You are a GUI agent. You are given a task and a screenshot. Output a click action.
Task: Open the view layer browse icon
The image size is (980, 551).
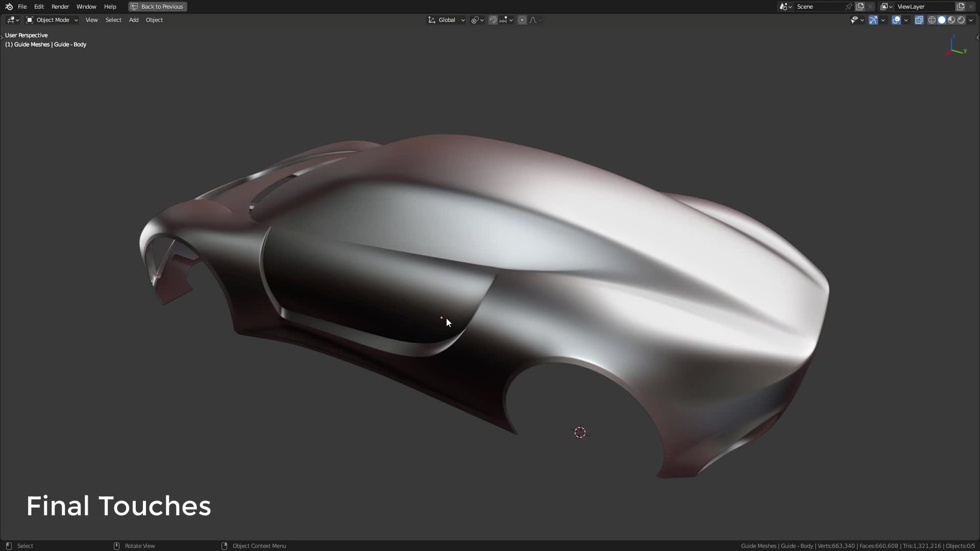click(x=886, y=7)
